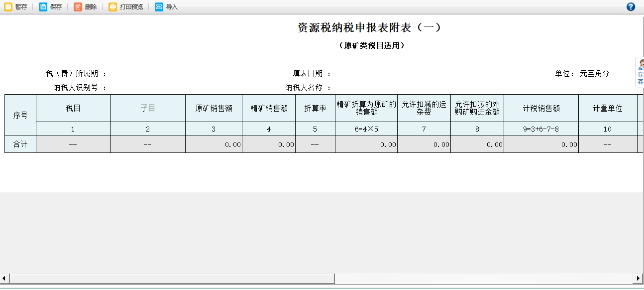Click the 原矿销售额 total cell showing 0.00
Viewport: 644px width, 290px height.
pyautogui.click(x=214, y=144)
